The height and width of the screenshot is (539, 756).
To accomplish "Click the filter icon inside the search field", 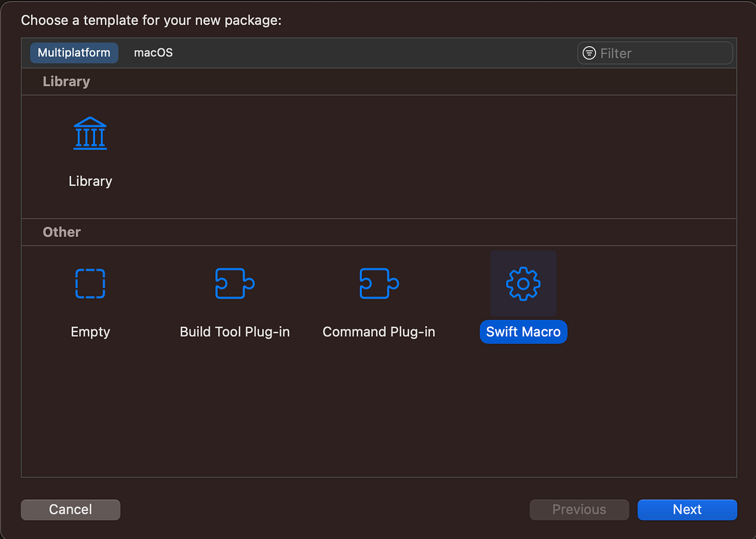I will click(588, 53).
